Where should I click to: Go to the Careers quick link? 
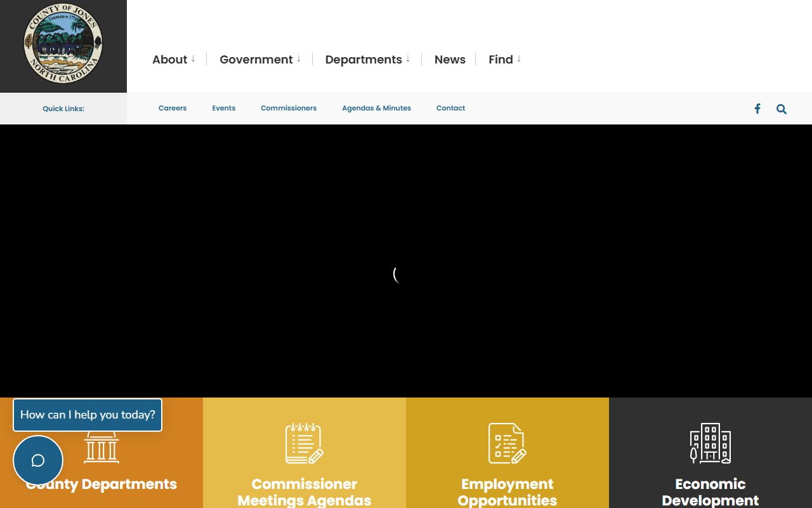click(173, 108)
